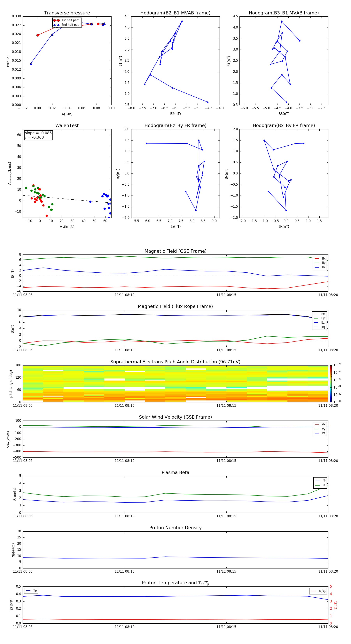Click the "Hodogram(Bz_By FR frame)" title
Viewport: 351px width, 644px height.
click(175, 125)
